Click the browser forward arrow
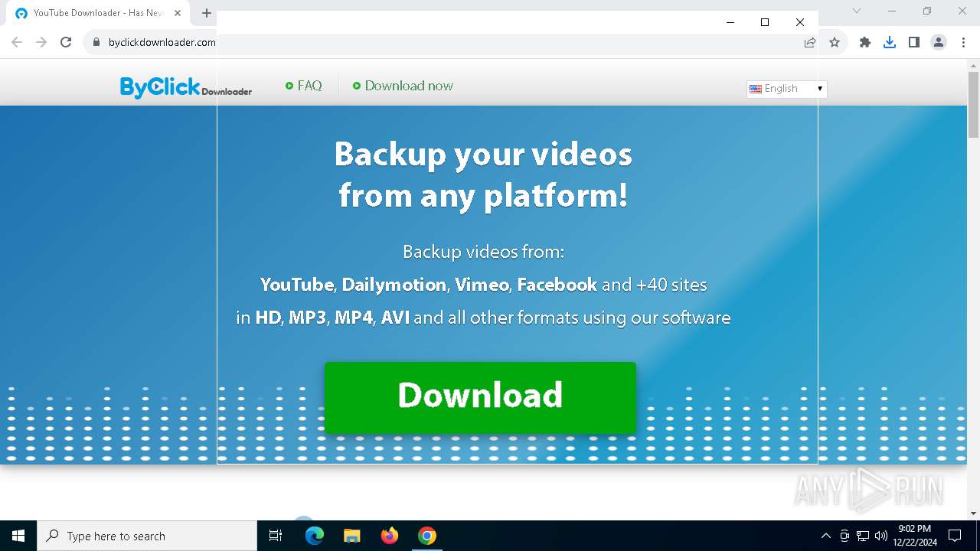980x551 pixels. coord(41,42)
